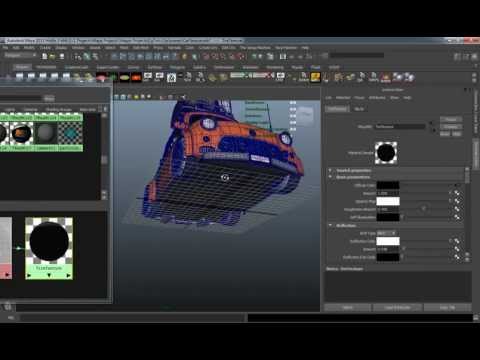Click the script editor icon at bottom right
480x360 pixels.
tap(476, 317)
